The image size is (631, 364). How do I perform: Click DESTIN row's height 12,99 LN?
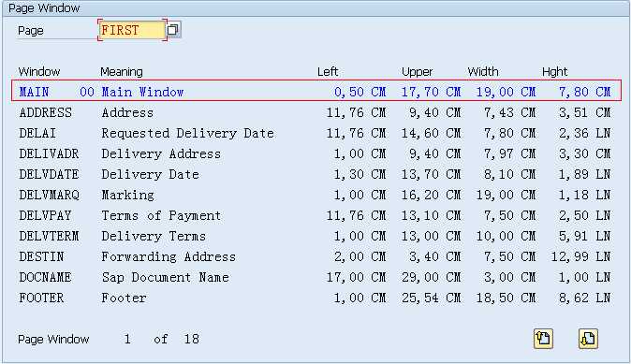coord(580,256)
